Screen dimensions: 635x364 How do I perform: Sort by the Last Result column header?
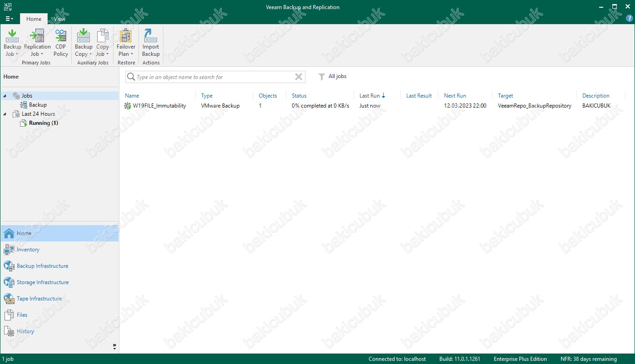point(419,96)
